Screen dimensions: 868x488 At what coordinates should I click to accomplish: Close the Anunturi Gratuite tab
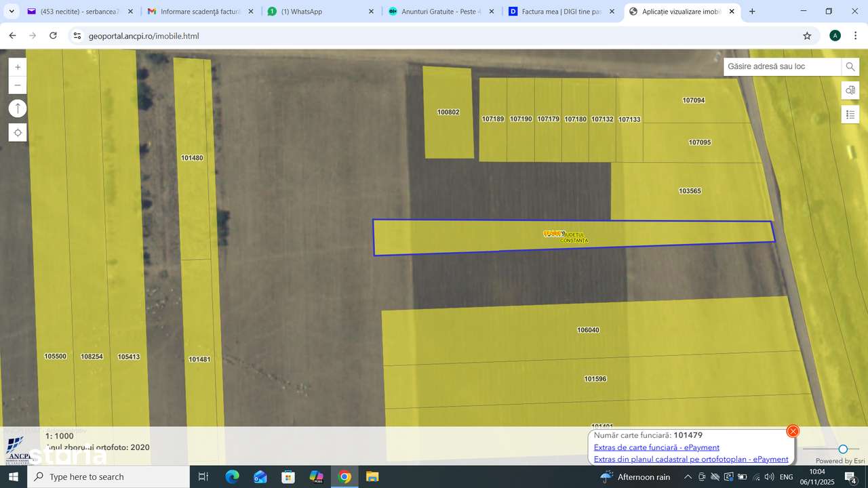[492, 12]
